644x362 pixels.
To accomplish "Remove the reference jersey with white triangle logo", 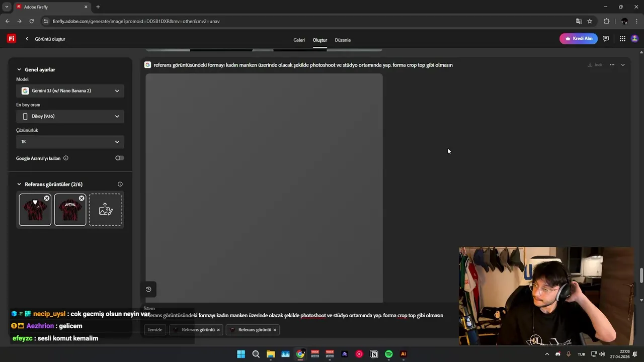I will point(46,198).
